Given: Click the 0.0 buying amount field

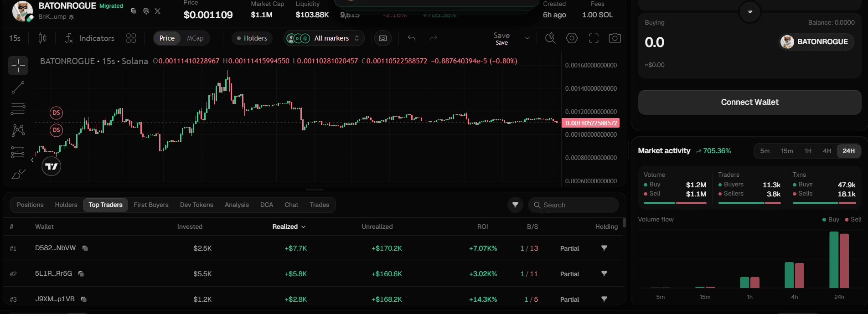Looking at the screenshot, I should (655, 42).
